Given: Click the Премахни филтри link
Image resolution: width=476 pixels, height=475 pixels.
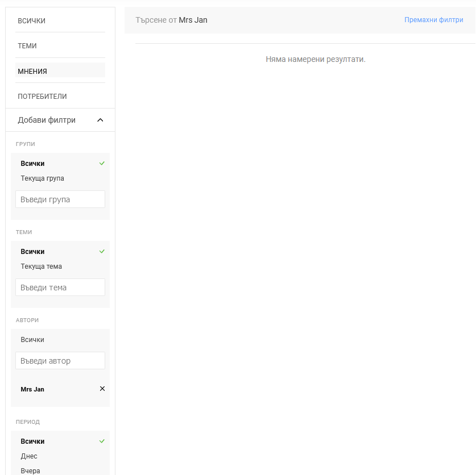Looking at the screenshot, I should 434,20.
